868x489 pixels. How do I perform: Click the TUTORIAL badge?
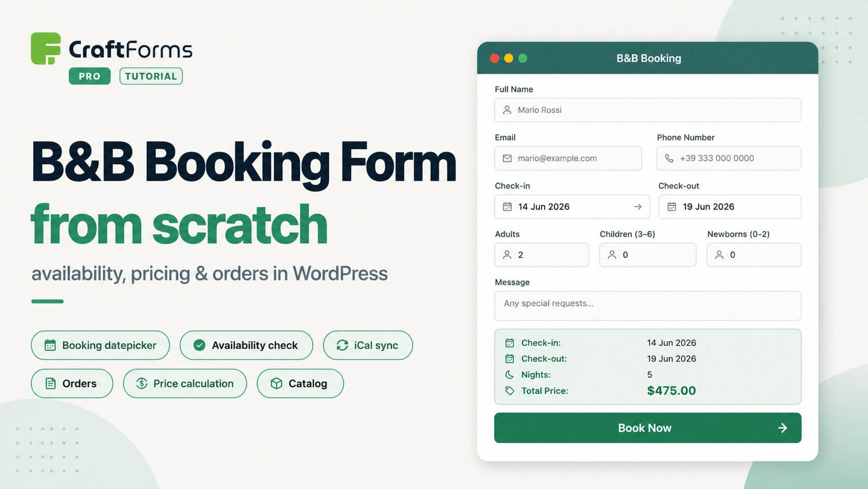coord(151,76)
